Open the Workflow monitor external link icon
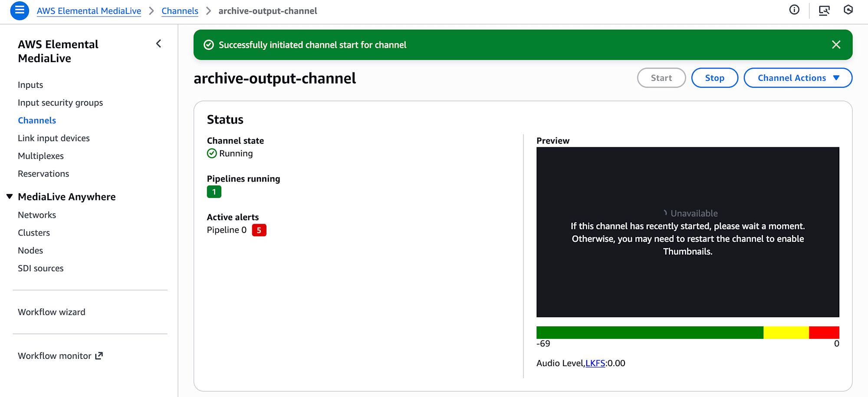 click(x=99, y=356)
